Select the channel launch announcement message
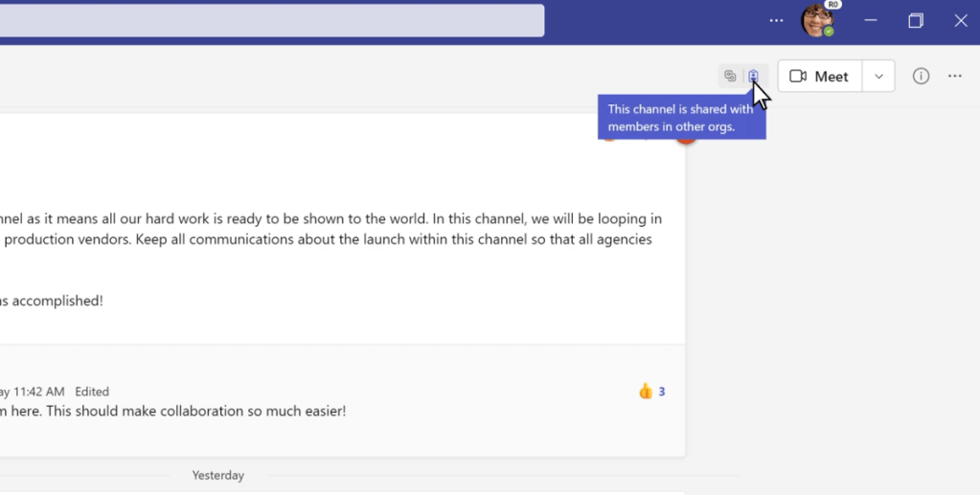This screenshot has width=980, height=495. click(x=326, y=230)
